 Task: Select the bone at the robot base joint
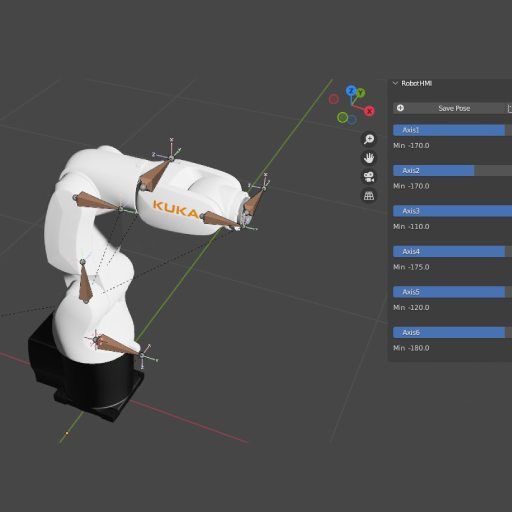click(117, 346)
